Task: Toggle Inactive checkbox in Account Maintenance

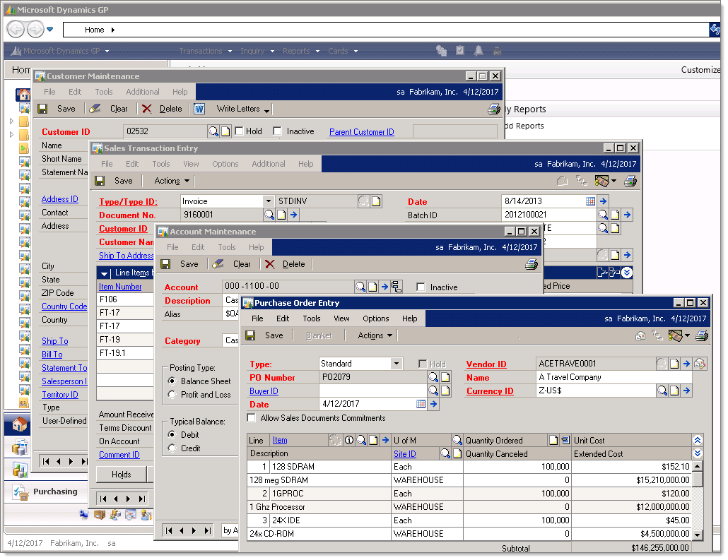Action: click(x=421, y=287)
